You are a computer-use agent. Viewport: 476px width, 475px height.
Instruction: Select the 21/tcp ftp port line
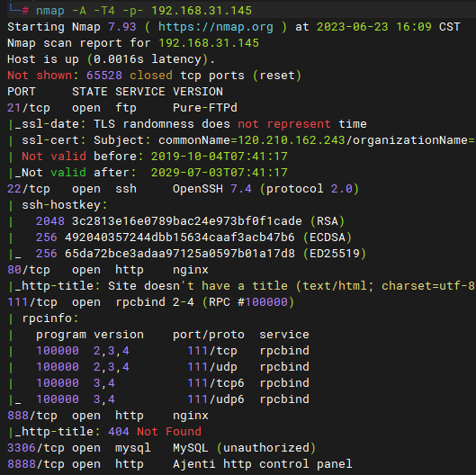point(122,108)
